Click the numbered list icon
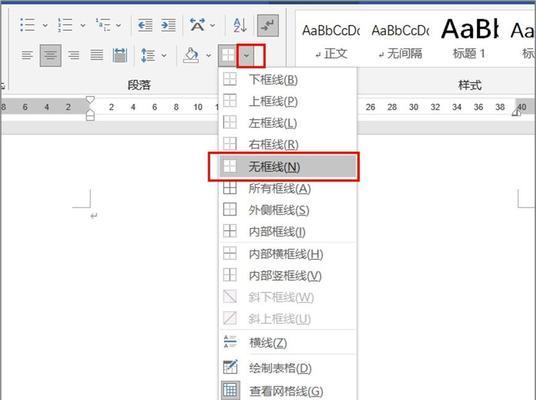536x400 pixels. [65, 25]
